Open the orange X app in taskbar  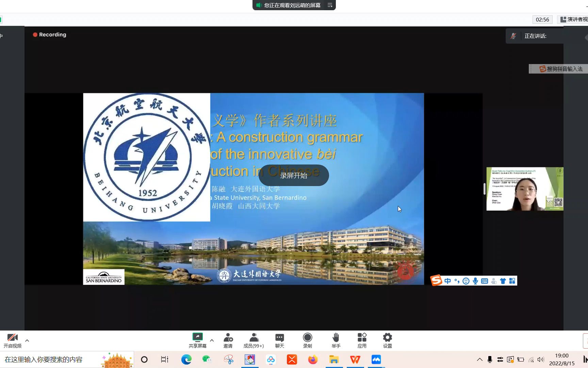tap(292, 359)
